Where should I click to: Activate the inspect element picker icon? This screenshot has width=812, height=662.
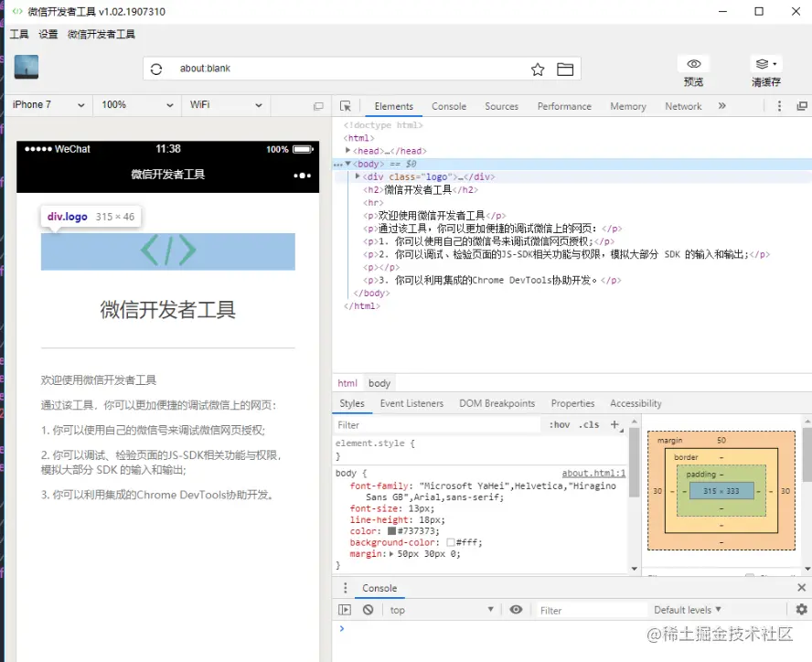pyautogui.click(x=346, y=106)
